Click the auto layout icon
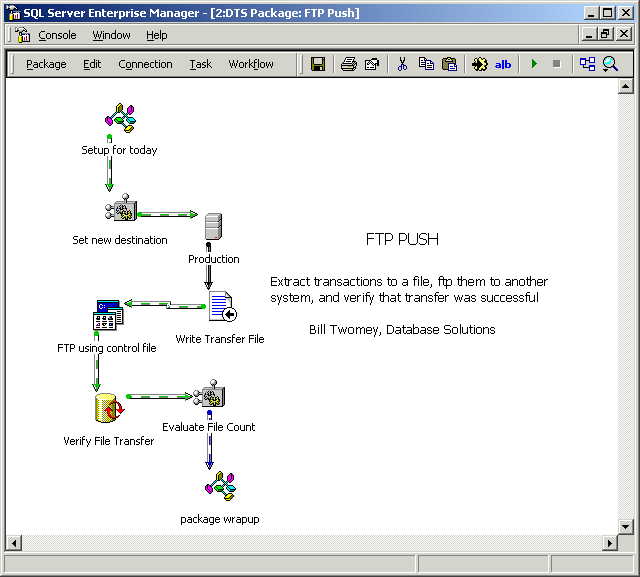The image size is (640, 577). pyautogui.click(x=587, y=64)
